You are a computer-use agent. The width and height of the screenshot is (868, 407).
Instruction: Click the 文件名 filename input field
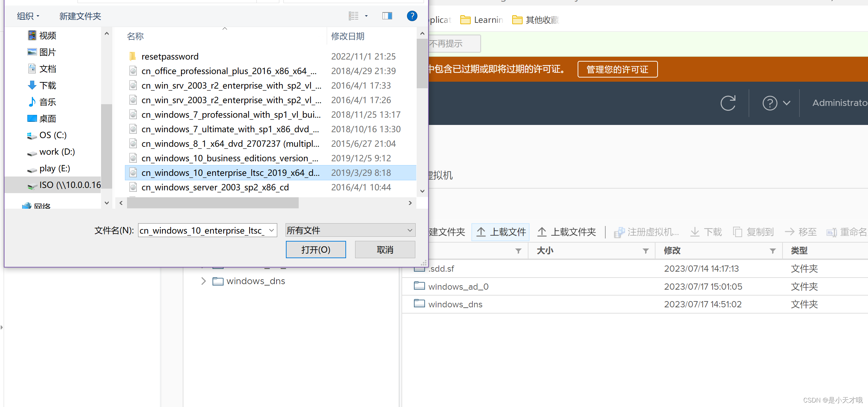tap(202, 230)
